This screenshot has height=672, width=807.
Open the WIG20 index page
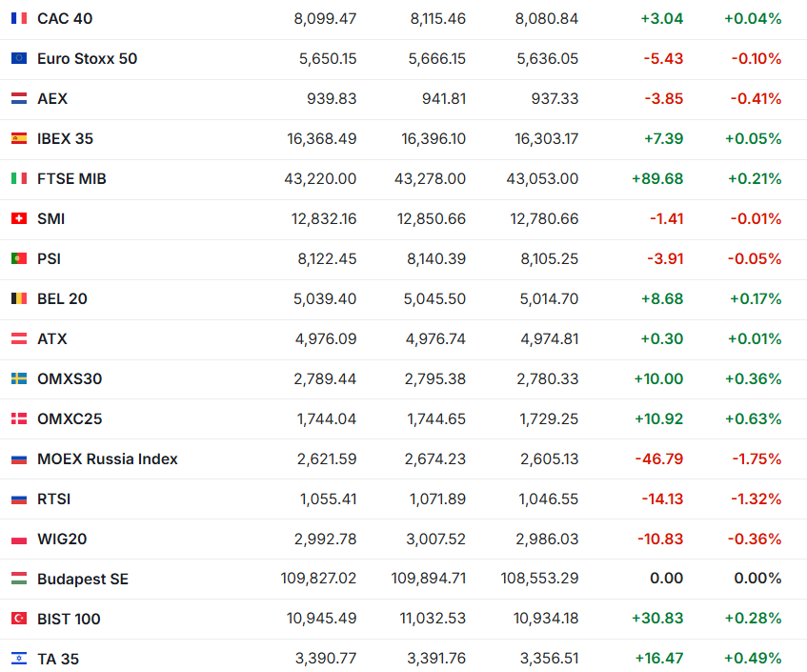pos(62,540)
